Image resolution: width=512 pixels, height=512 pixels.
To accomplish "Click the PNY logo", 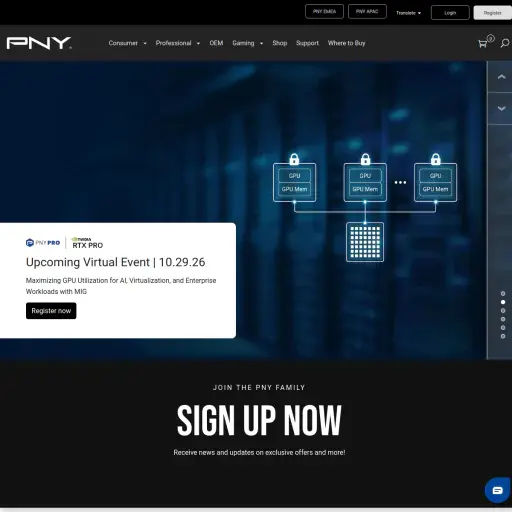I will tap(39, 43).
